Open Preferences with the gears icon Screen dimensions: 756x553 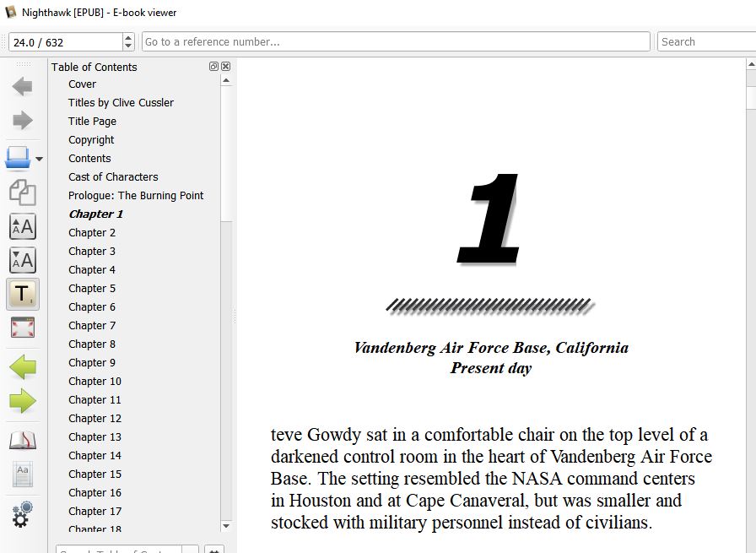coord(22,514)
